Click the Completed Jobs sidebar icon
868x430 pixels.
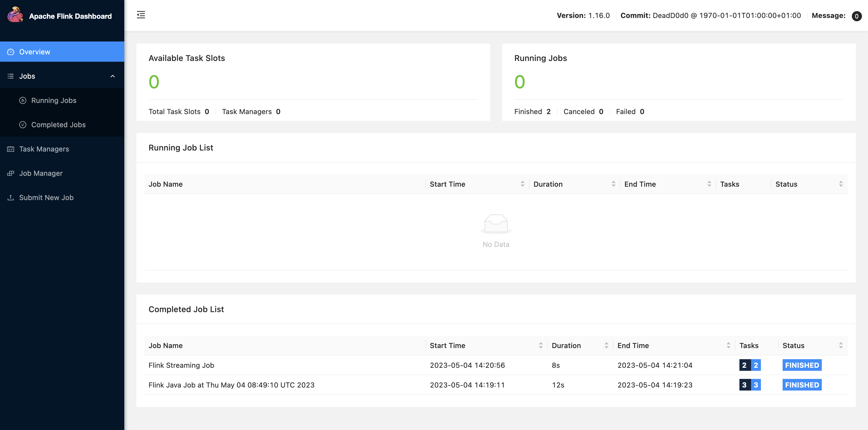click(22, 124)
